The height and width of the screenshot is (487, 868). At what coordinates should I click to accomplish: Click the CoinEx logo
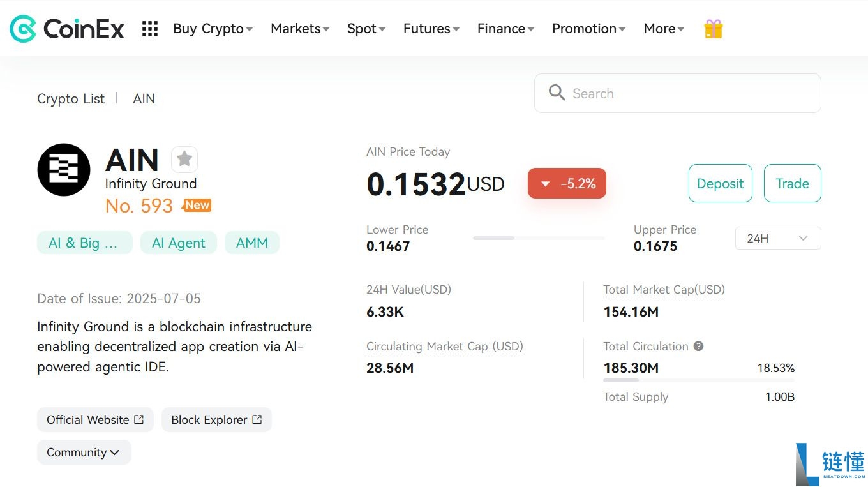pyautogui.click(x=67, y=29)
